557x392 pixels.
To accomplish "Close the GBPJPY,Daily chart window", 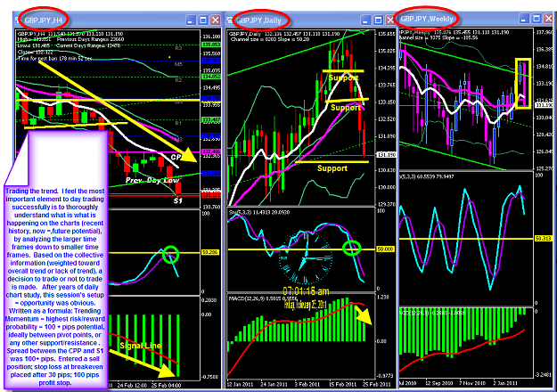I will [x=390, y=20].
